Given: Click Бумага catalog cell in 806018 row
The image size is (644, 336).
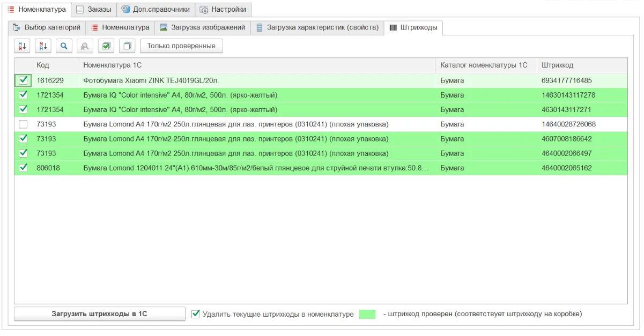Looking at the screenshot, I should pyautogui.click(x=486, y=168).
